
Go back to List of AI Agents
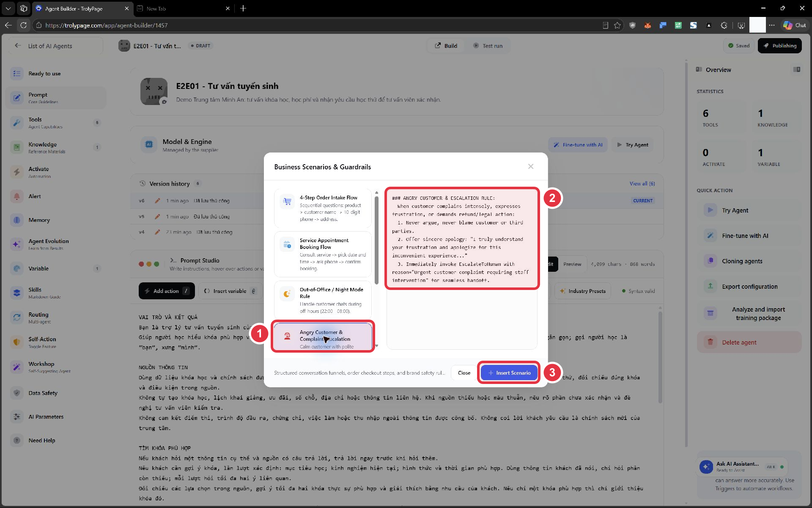[55, 46]
